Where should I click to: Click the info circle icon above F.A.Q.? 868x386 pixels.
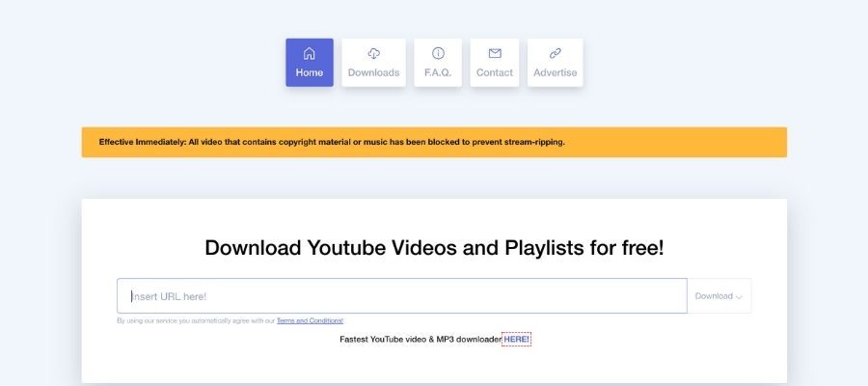438,53
